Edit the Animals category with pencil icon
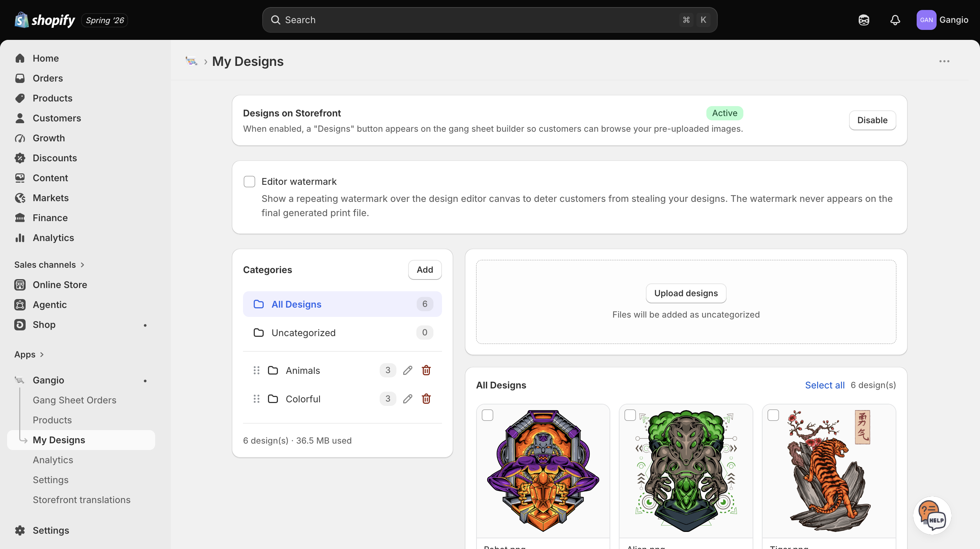This screenshot has height=549, width=980. 407,370
